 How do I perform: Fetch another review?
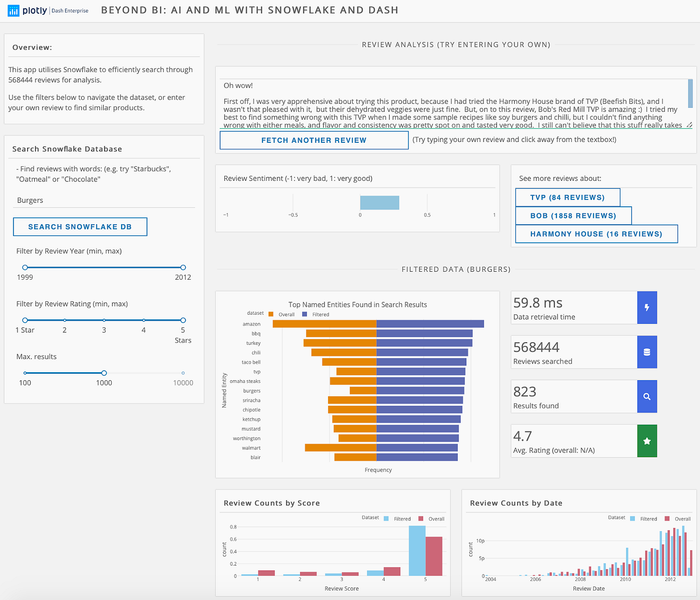[x=314, y=140]
